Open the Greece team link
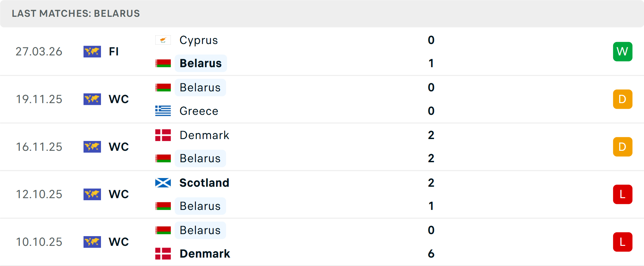 pyautogui.click(x=199, y=111)
